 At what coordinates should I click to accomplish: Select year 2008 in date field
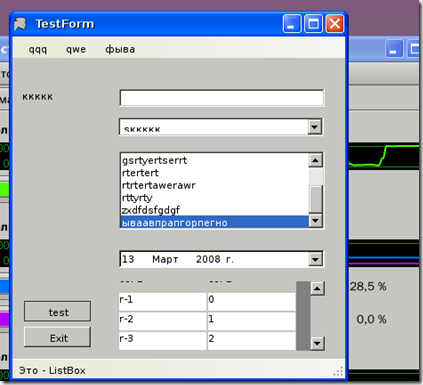pyautogui.click(x=208, y=259)
